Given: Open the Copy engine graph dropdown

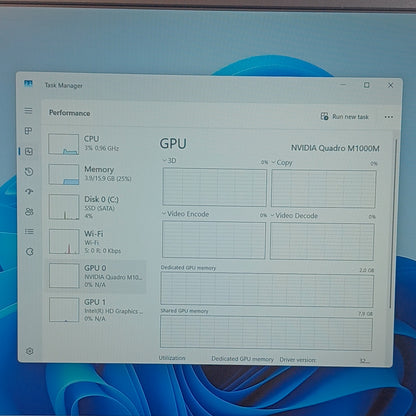Looking at the screenshot, I should tap(282, 163).
